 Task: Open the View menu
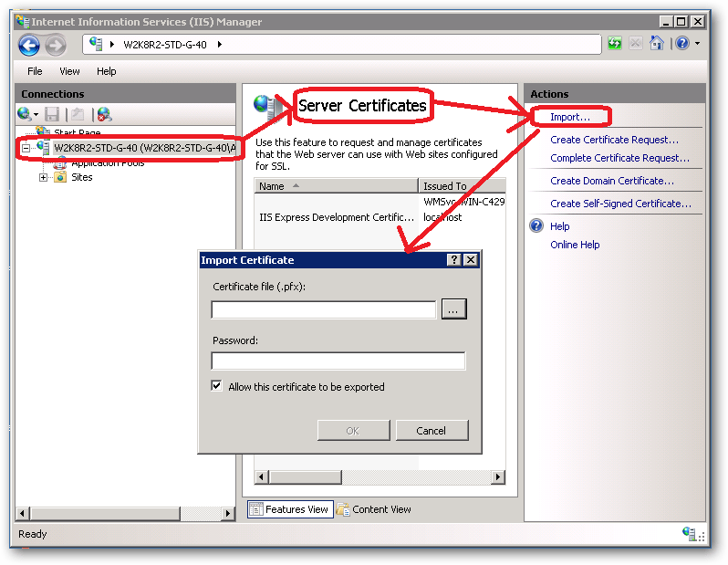pos(69,71)
